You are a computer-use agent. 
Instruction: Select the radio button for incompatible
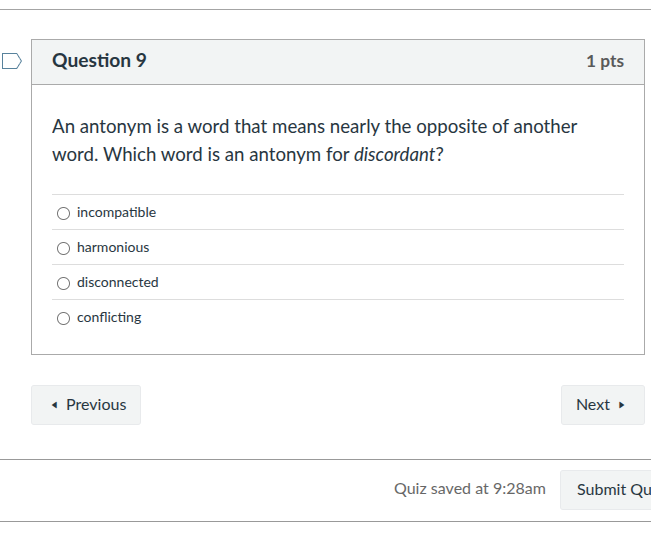pyautogui.click(x=63, y=213)
